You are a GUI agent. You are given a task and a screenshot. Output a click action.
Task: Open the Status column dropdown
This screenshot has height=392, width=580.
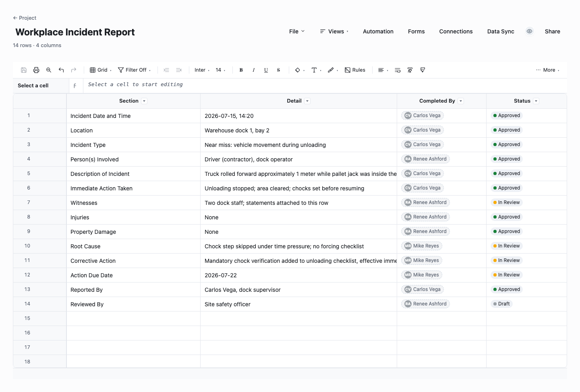point(536,101)
